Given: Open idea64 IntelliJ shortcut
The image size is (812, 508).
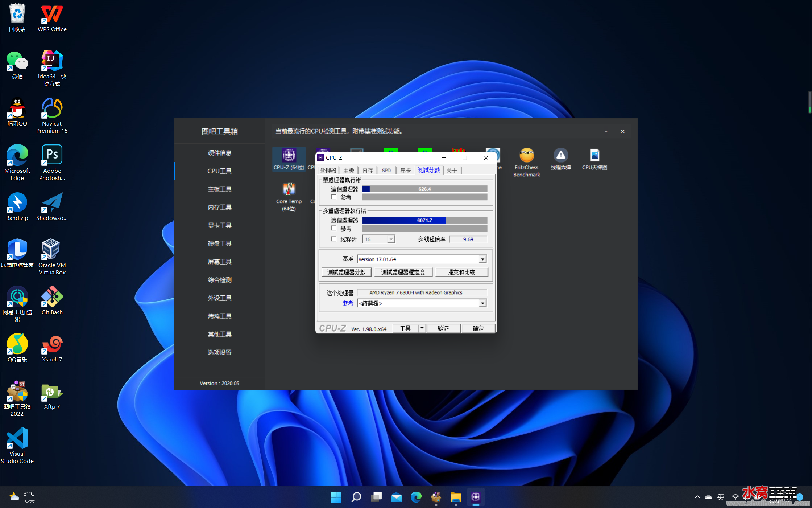Looking at the screenshot, I should pyautogui.click(x=52, y=67).
